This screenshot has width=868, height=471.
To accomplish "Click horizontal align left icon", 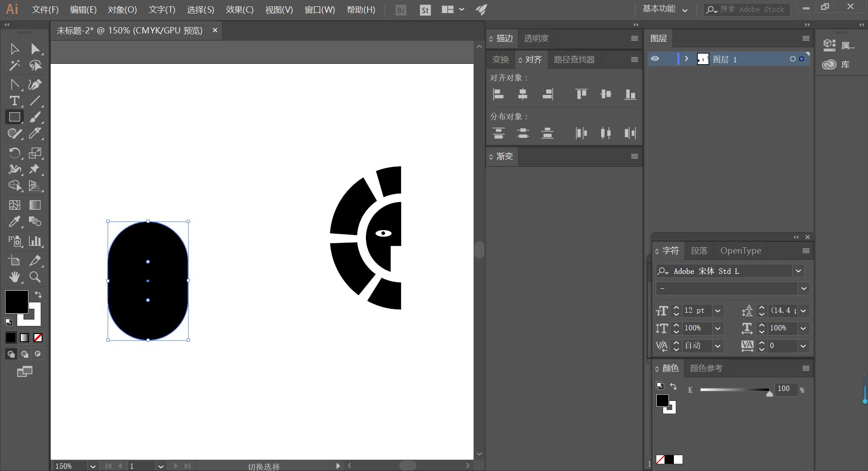I will pyautogui.click(x=498, y=94).
